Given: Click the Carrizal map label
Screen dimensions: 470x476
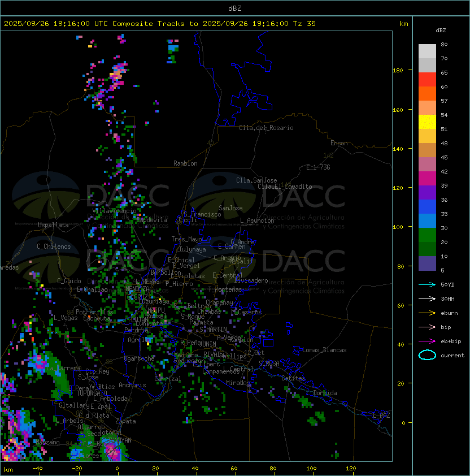Looking at the screenshot, I should (x=168, y=379).
